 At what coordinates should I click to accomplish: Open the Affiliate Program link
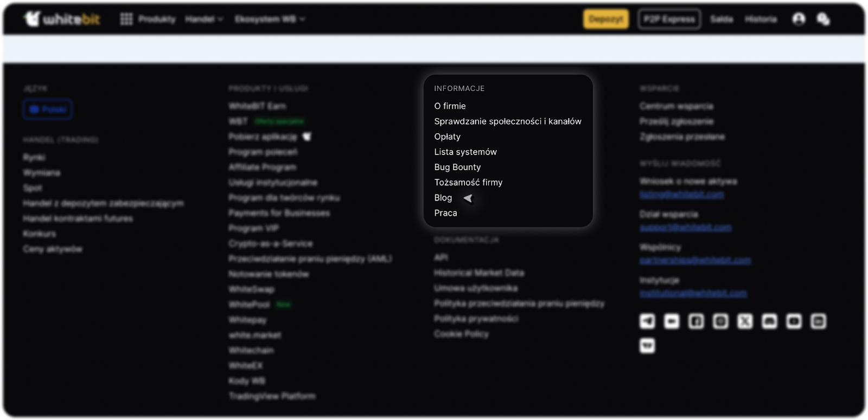pyautogui.click(x=263, y=167)
